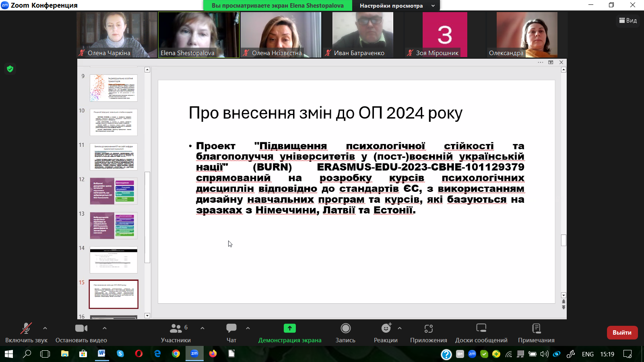Click the green Share Screen icon
644x362 pixels.
tap(289, 329)
